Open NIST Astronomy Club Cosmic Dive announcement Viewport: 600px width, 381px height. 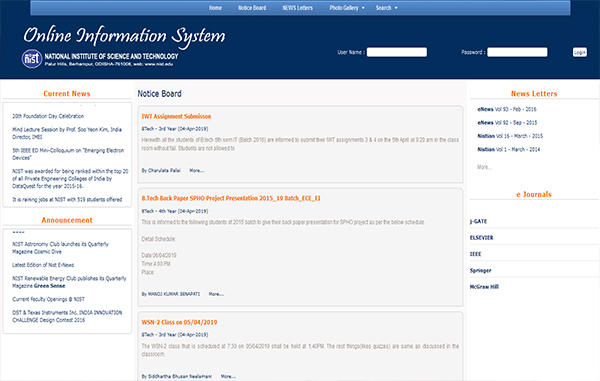point(60,247)
